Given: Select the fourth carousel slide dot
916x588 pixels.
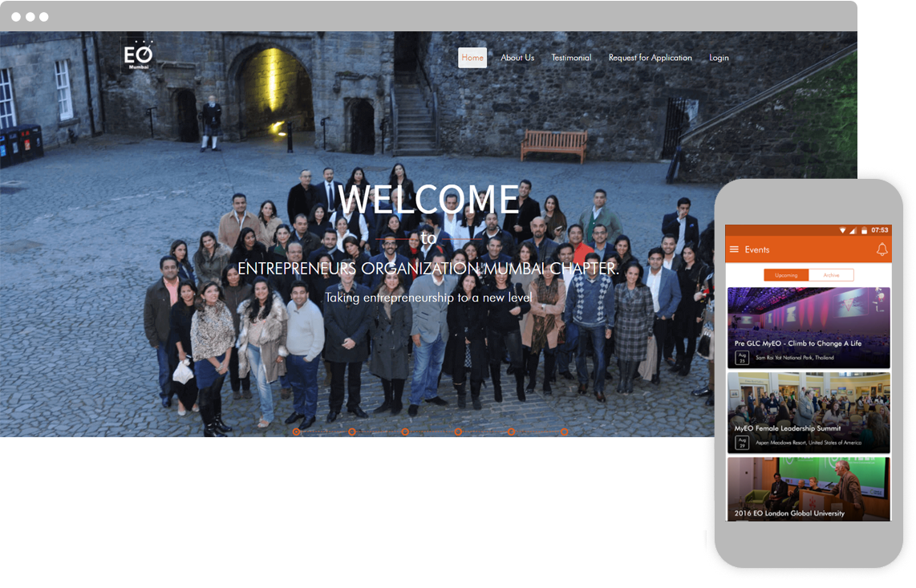Looking at the screenshot, I should 458,432.
